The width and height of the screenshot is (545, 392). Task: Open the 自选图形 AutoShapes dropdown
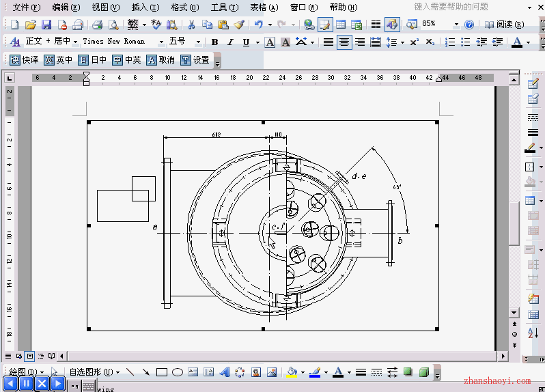tap(94, 372)
